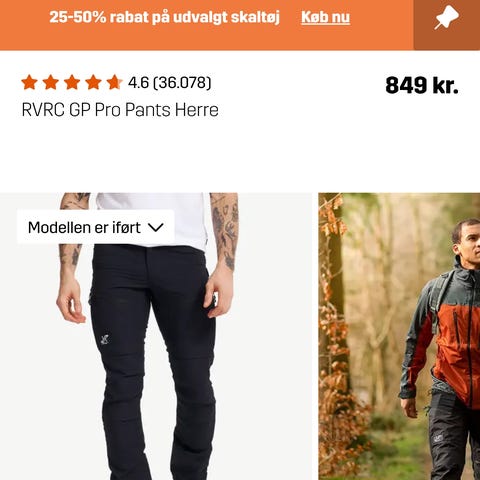Open the (36.078) reviews count
This screenshot has height=480, width=480.
182,83
